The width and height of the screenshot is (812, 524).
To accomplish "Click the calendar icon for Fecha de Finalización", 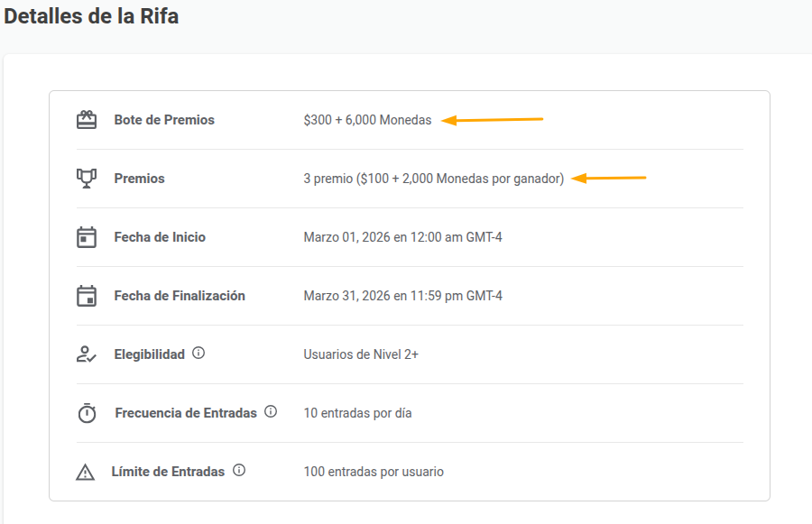I will 87,296.
